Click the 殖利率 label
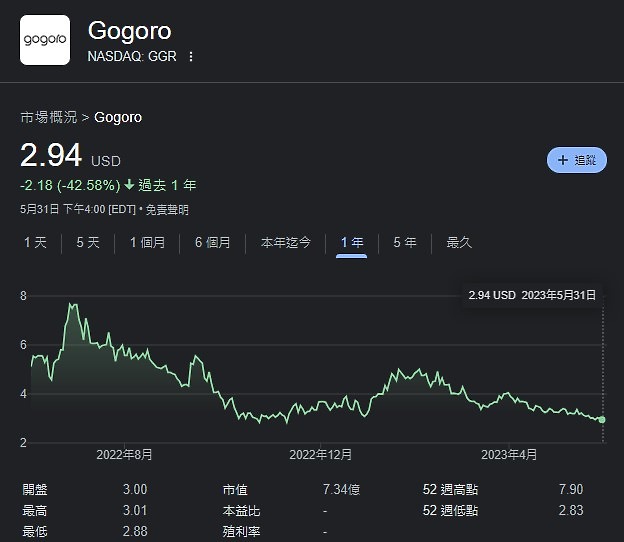This screenshot has width=624, height=542. [x=241, y=531]
